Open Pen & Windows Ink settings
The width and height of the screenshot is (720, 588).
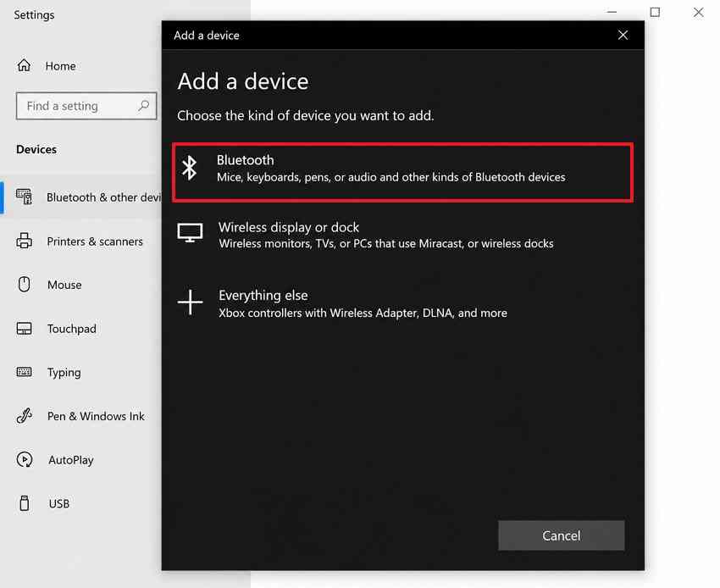pyautogui.click(x=96, y=416)
